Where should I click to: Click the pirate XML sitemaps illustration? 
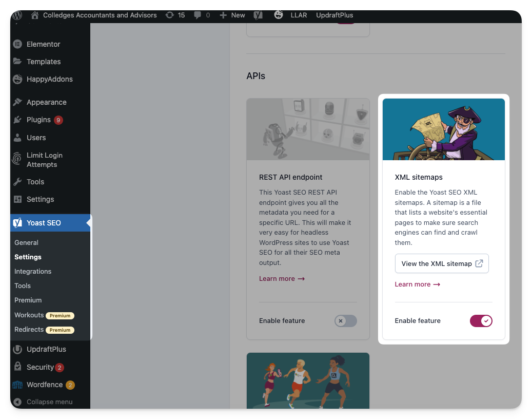(443, 129)
